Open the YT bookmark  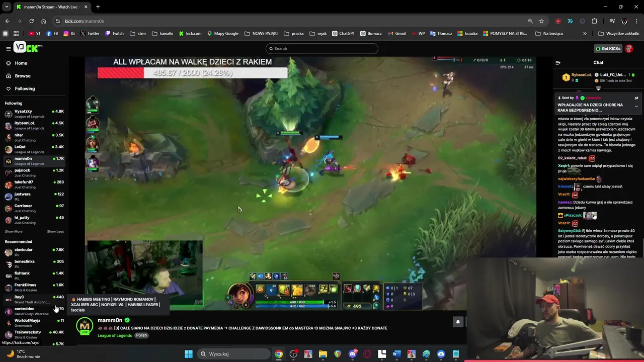click(35, 34)
